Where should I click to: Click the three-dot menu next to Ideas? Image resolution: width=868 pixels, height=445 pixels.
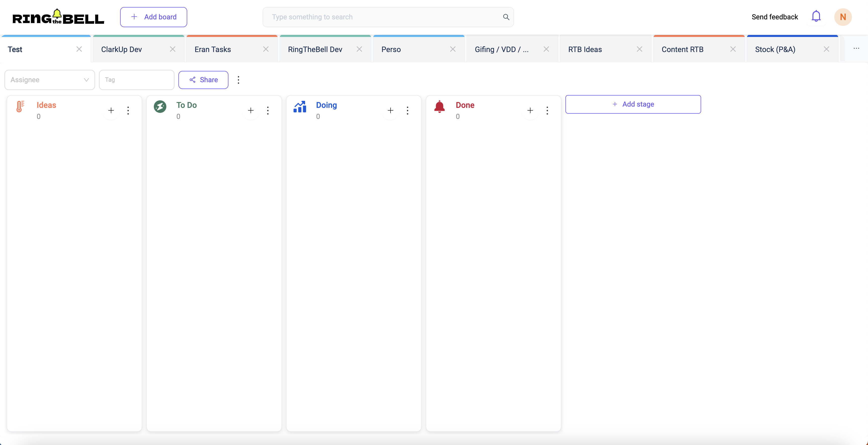point(128,110)
